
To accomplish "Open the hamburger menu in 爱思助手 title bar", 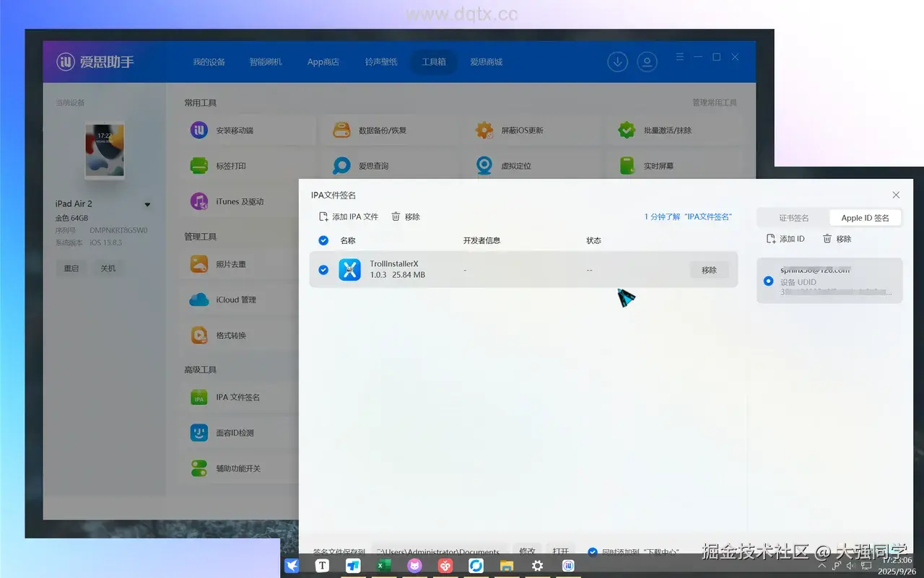I will [x=680, y=57].
